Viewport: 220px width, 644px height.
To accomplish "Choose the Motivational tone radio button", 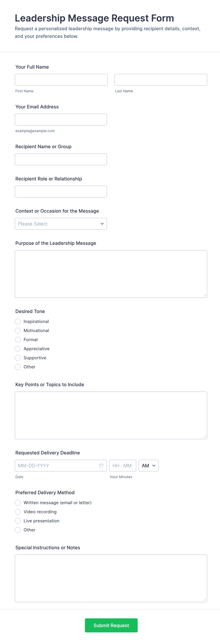I will [x=18, y=330].
